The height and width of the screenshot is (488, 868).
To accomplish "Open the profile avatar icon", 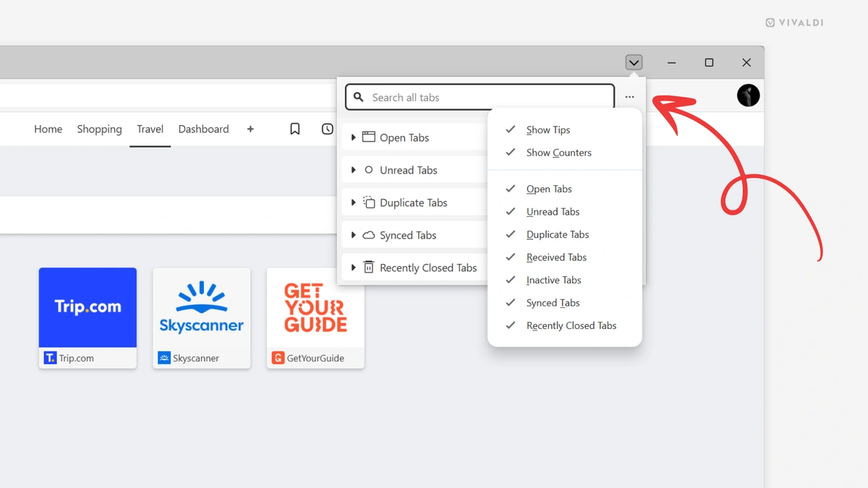I will click(748, 95).
